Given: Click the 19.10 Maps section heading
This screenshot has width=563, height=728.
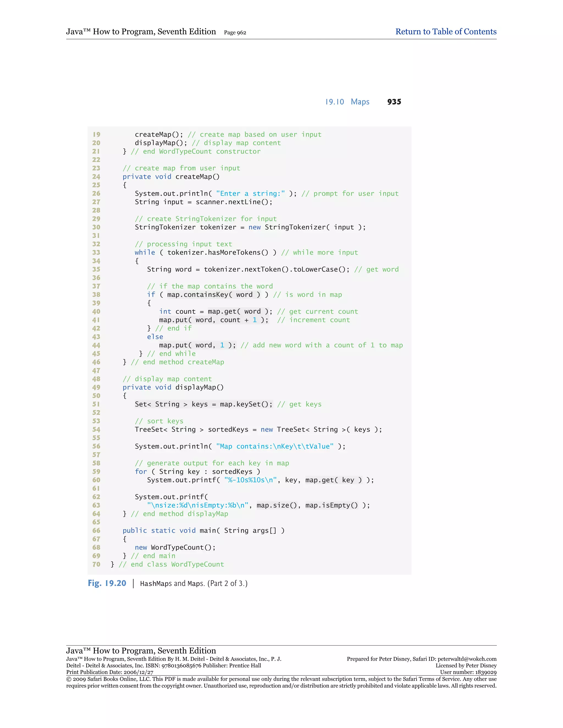Looking at the screenshot, I should coord(347,102).
